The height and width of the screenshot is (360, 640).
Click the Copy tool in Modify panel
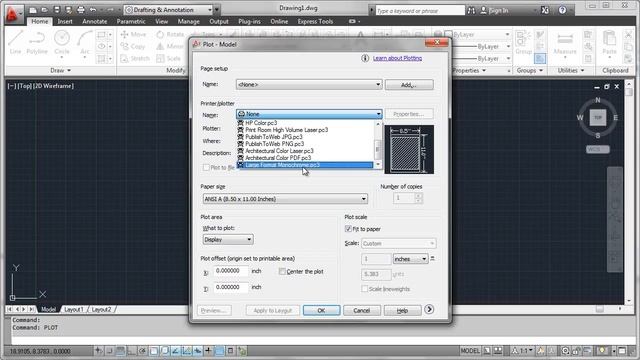point(133,47)
